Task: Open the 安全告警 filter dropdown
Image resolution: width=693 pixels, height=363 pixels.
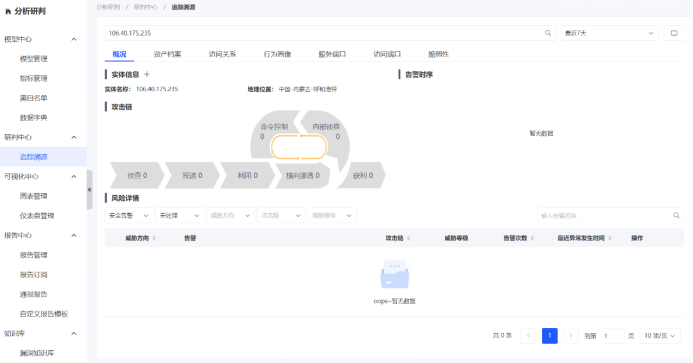Action: point(129,215)
